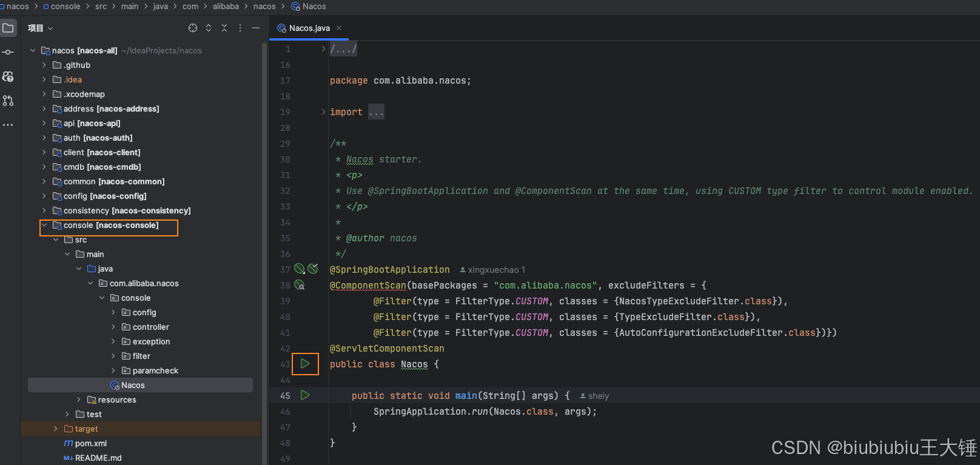
Task: Click the java breadcrumb
Action: tap(161, 6)
